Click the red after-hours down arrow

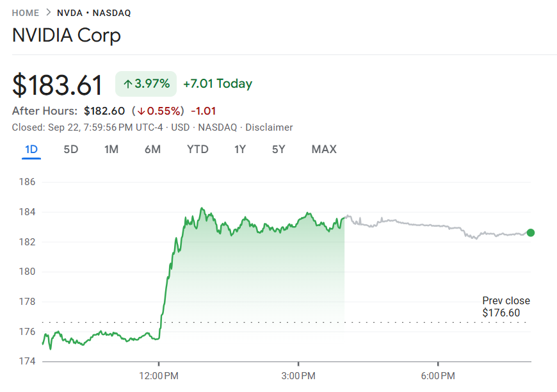140,111
